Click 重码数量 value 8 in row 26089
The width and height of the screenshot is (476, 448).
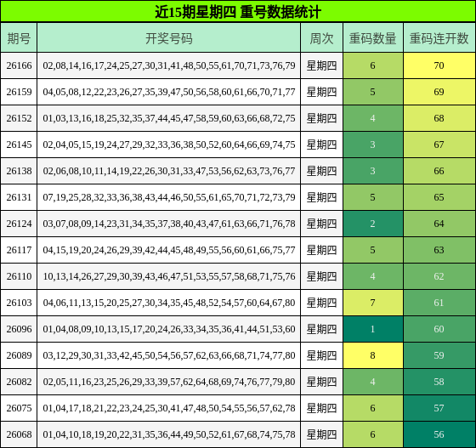373,355
